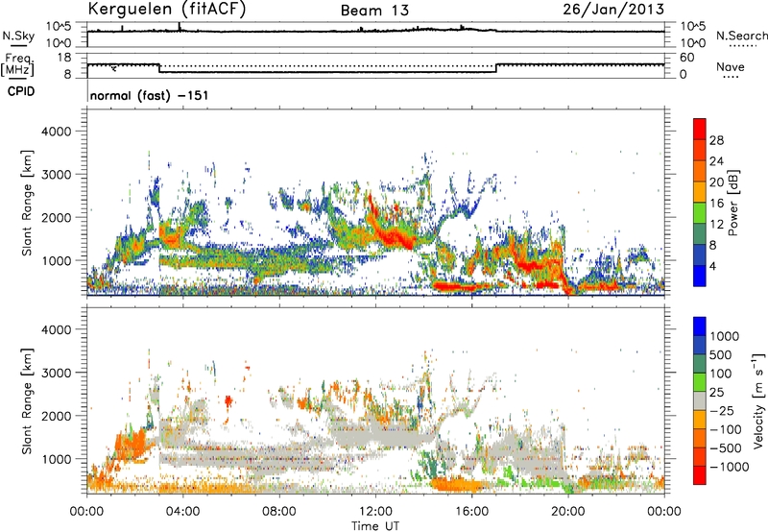Click 'Slant Range [km]' label of the velocity panel
Image resolution: width=768 pixels, height=532 pixels.
pyautogui.click(x=27, y=400)
